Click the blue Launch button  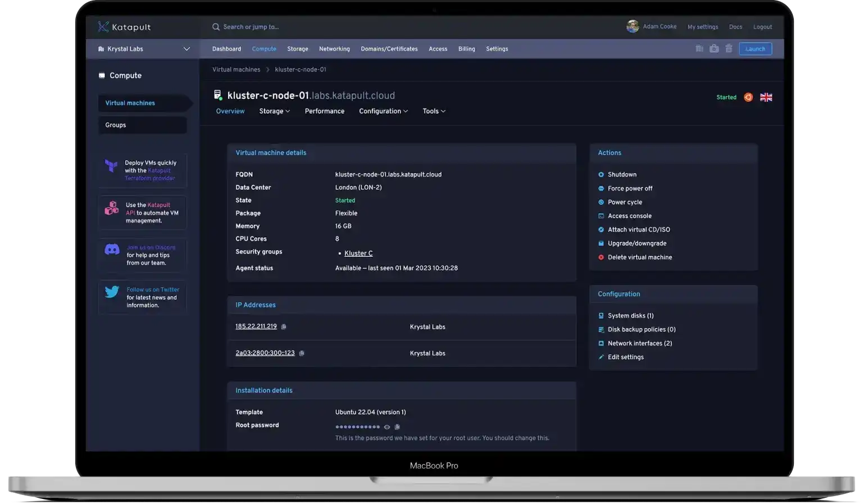[755, 49]
